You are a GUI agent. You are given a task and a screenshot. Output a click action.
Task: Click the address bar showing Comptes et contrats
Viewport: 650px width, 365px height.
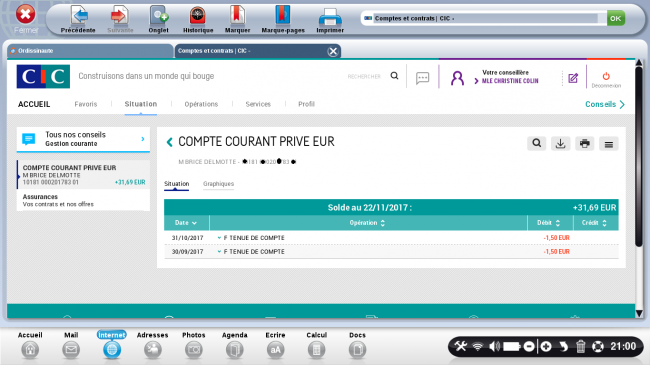point(485,18)
